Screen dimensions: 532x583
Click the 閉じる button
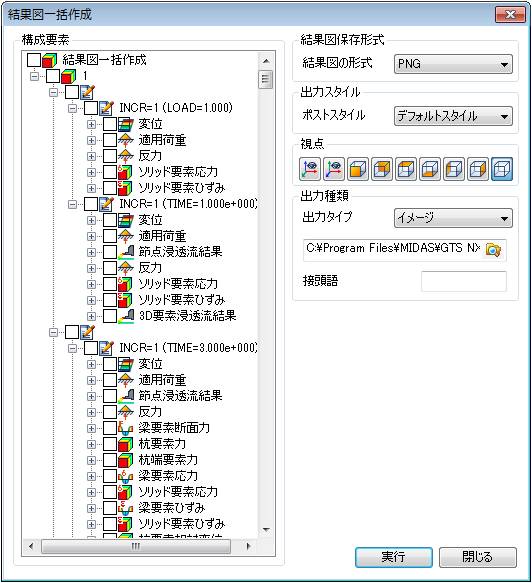pos(478,557)
